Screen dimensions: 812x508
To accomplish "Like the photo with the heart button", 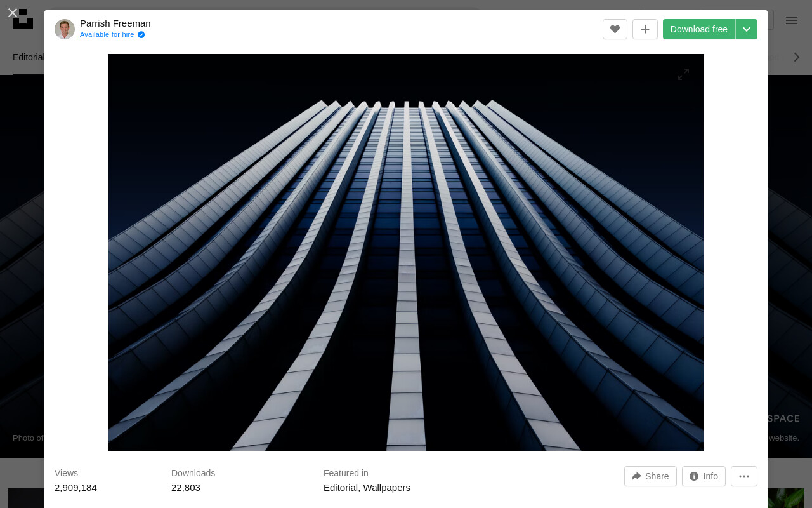I will point(615,29).
